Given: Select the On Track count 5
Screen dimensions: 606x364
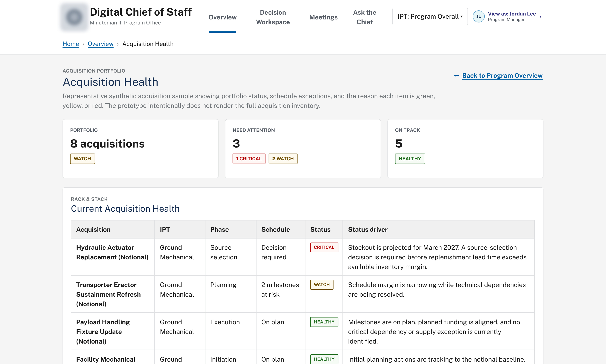Looking at the screenshot, I should point(399,144).
